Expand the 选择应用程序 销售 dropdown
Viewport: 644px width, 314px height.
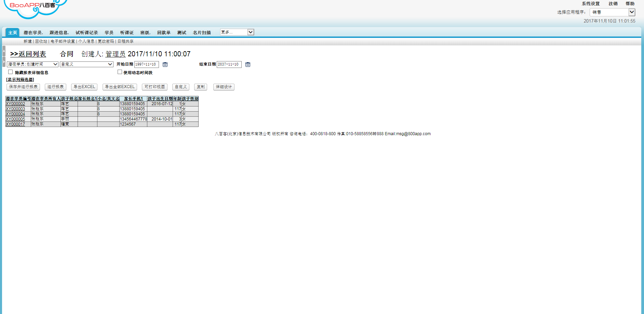pos(612,12)
